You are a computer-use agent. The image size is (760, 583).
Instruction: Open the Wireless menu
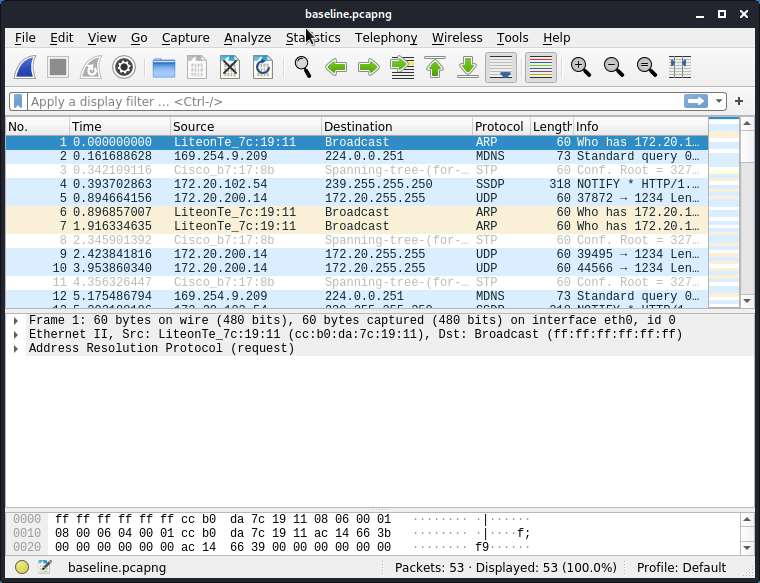[457, 38]
